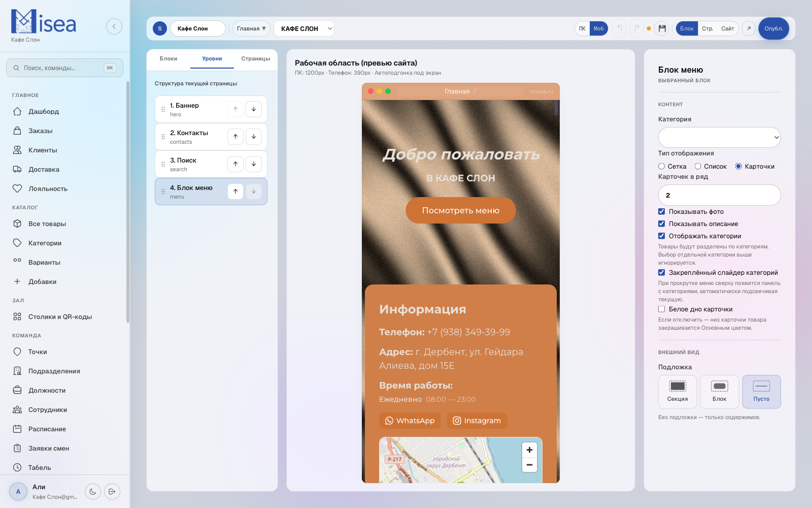Open the Главная page selector
812x508 pixels.
coord(251,28)
